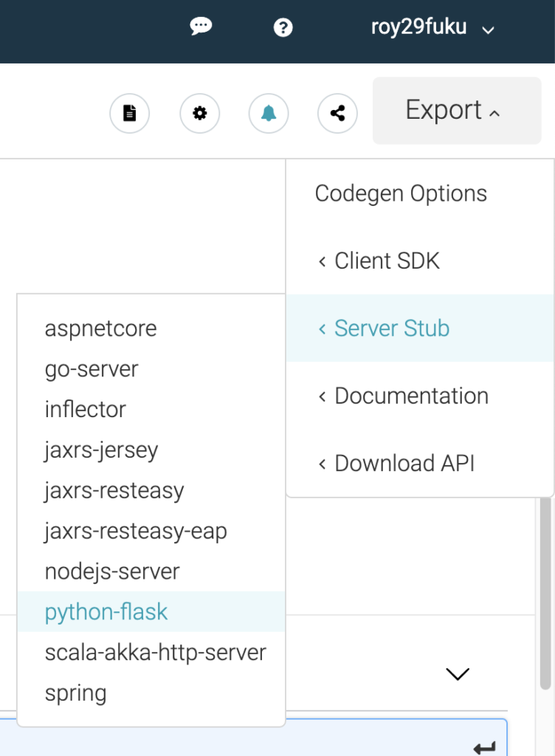Choose go-server server stub
This screenshot has width=555, height=756.
[151, 369]
